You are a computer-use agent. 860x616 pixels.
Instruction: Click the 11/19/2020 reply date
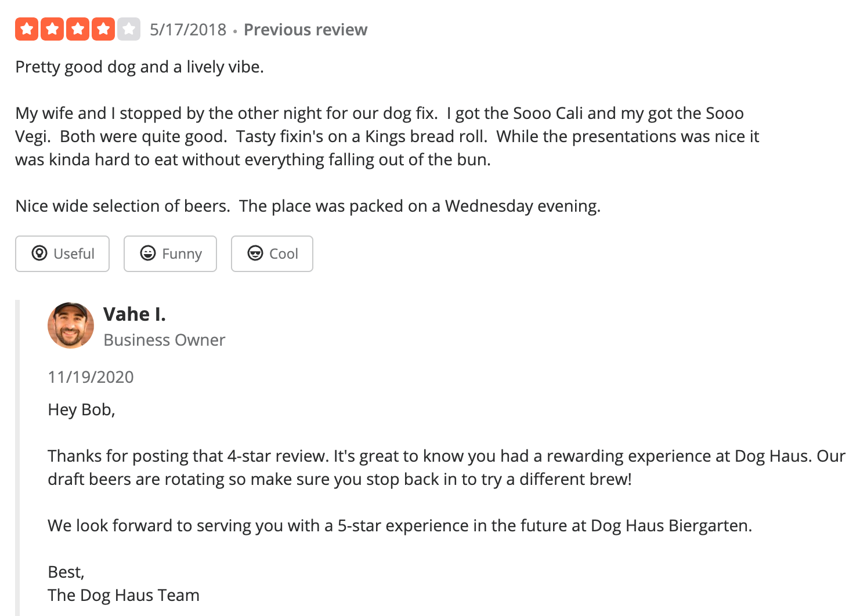click(x=91, y=377)
